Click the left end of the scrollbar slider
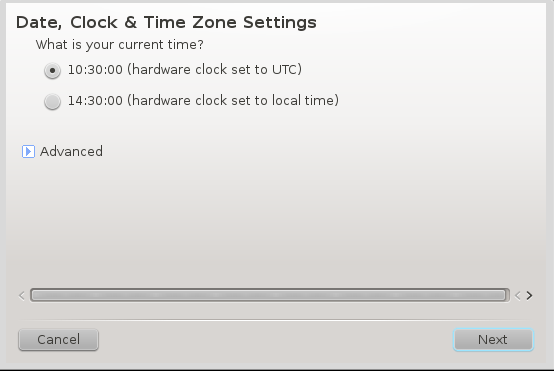This screenshot has height=371, width=554. [36, 295]
